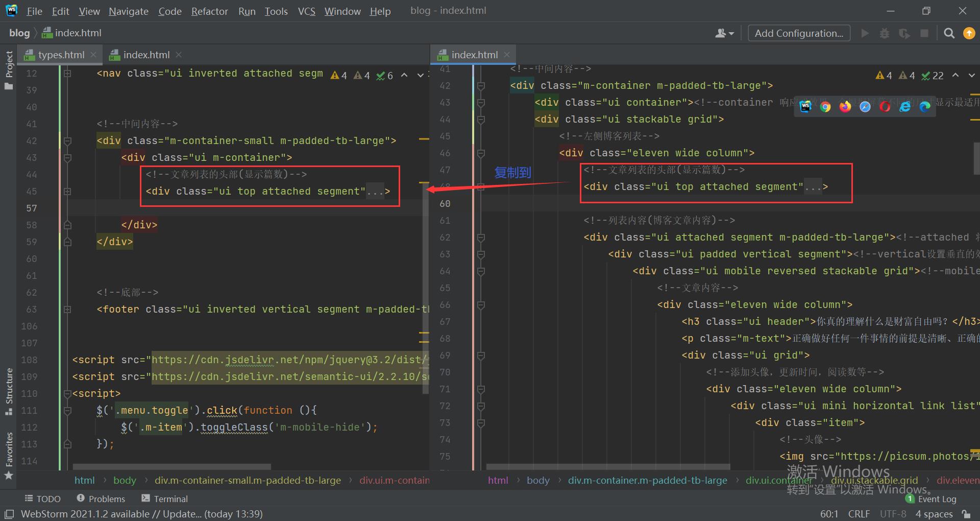Click the Stop square icon
Viewport: 980px width, 521px height.
pos(924,33)
